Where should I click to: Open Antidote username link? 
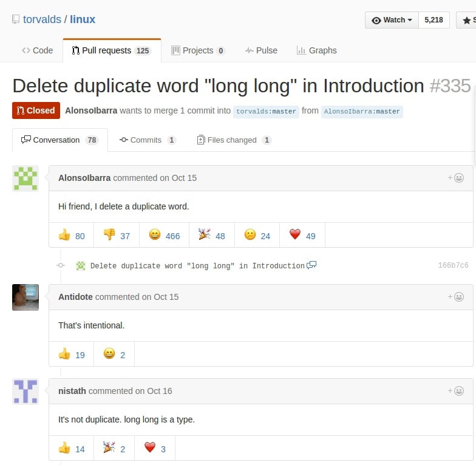75,297
